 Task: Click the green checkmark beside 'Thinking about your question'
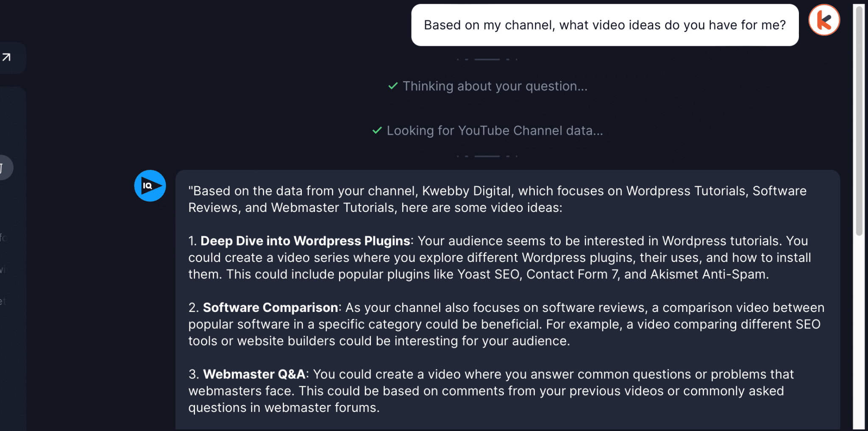(x=392, y=86)
